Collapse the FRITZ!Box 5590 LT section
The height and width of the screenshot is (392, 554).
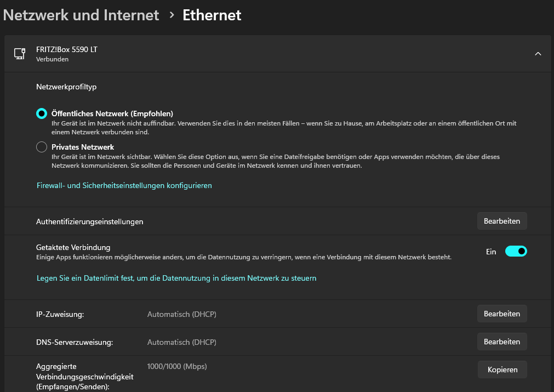pyautogui.click(x=538, y=54)
